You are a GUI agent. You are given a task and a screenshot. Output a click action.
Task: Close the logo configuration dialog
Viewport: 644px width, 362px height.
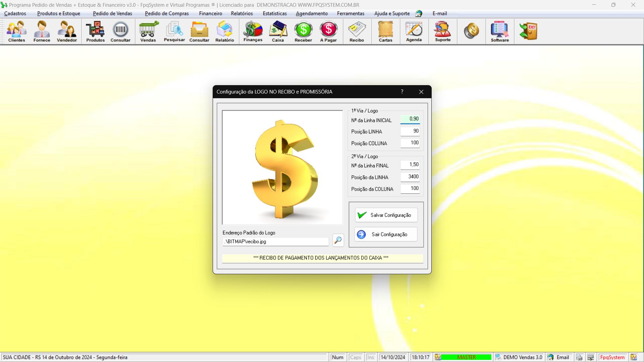[421, 92]
